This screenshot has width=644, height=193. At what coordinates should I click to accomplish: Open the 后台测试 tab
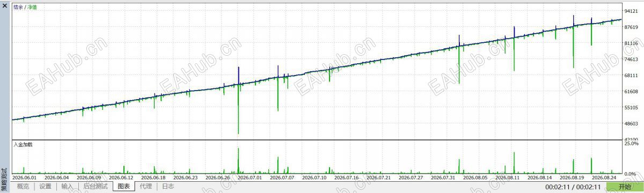click(96, 187)
